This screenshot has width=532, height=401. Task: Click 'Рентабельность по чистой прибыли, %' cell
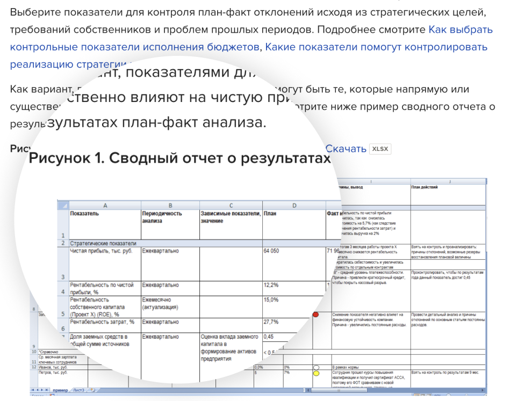click(x=105, y=288)
